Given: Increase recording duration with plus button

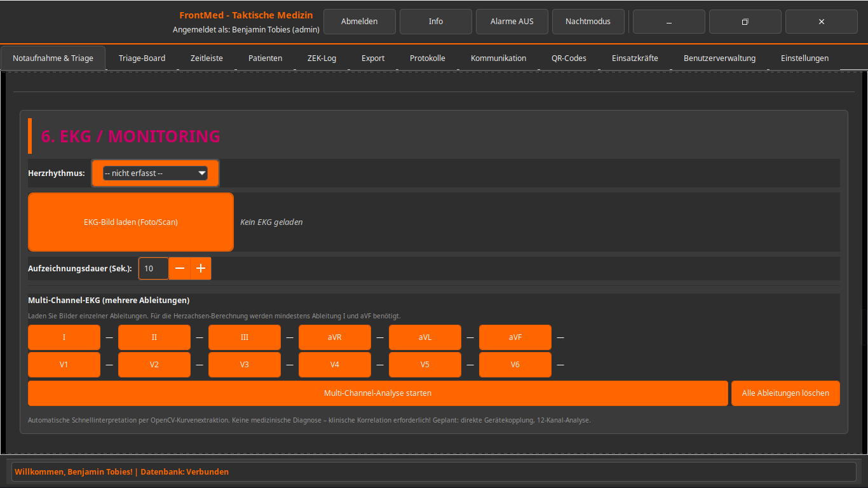Looking at the screenshot, I should point(201,269).
